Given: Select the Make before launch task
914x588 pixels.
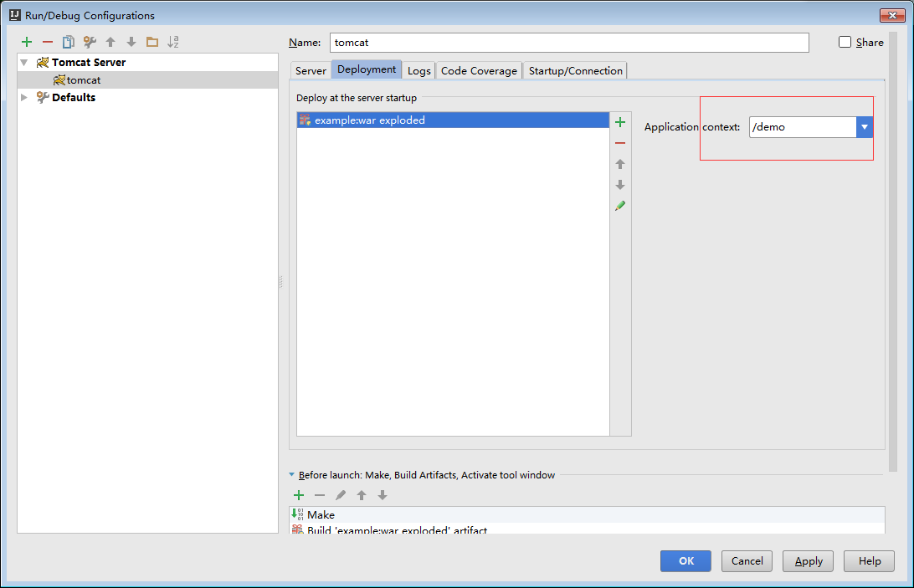Looking at the screenshot, I should pyautogui.click(x=588, y=514).
